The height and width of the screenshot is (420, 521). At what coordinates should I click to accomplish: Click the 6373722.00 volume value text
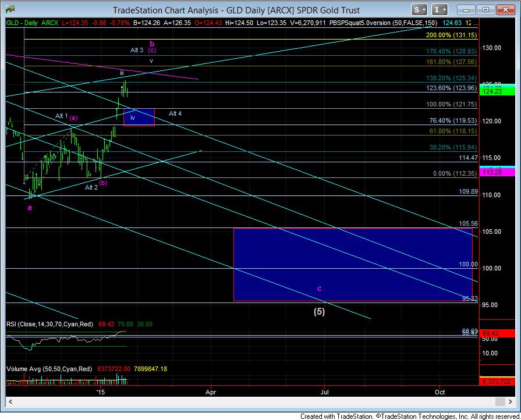click(114, 369)
